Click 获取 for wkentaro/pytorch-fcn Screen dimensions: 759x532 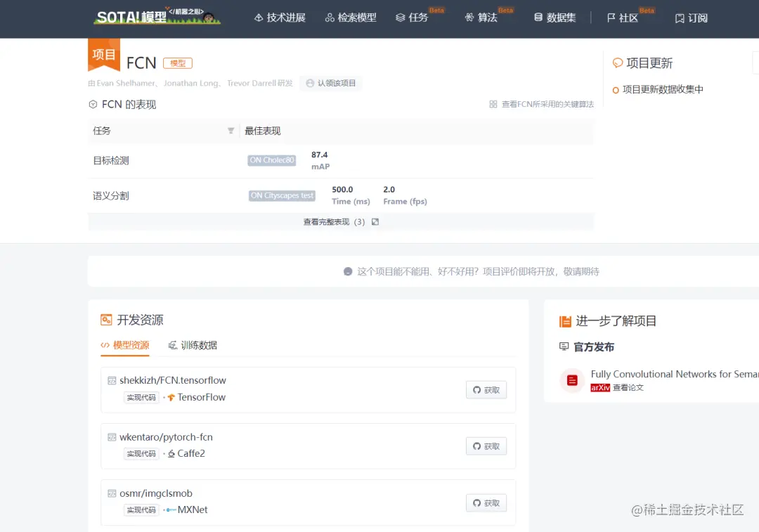click(486, 446)
